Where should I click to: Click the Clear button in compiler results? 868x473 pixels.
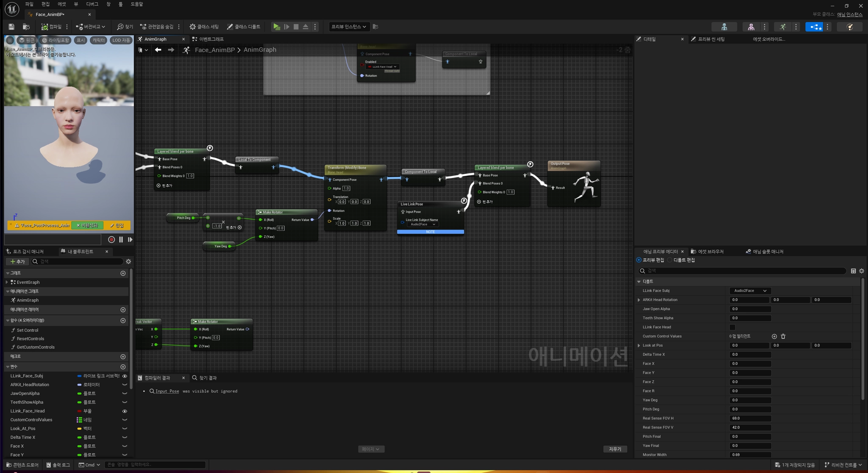615,449
